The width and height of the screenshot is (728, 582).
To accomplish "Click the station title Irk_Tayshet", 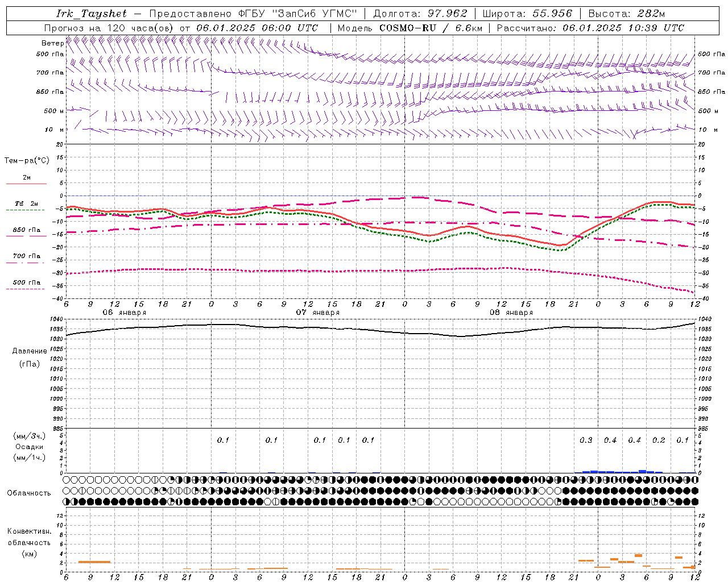I will coord(92,14).
